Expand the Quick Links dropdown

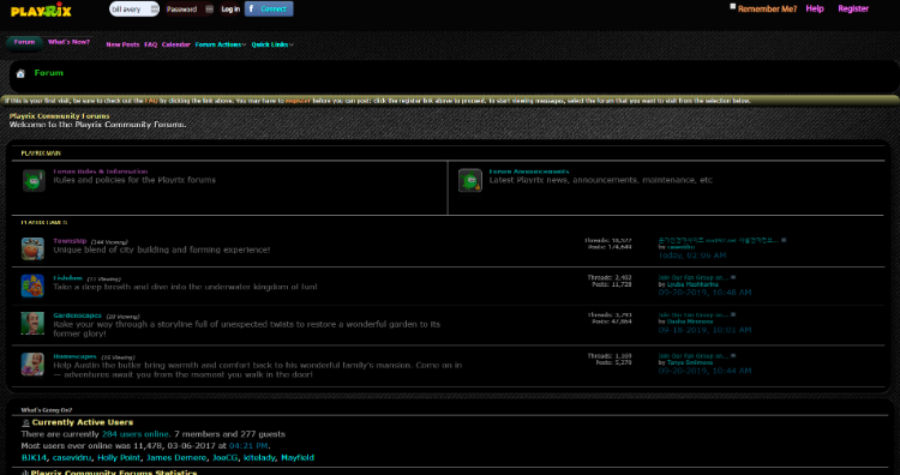273,45
